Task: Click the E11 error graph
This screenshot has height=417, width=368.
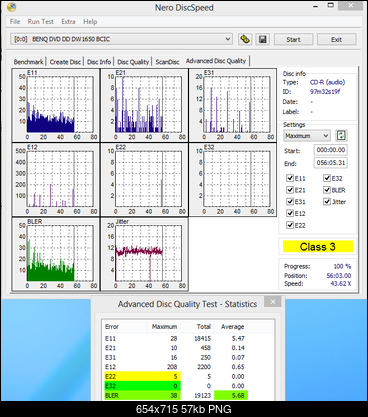Action: coord(56,105)
